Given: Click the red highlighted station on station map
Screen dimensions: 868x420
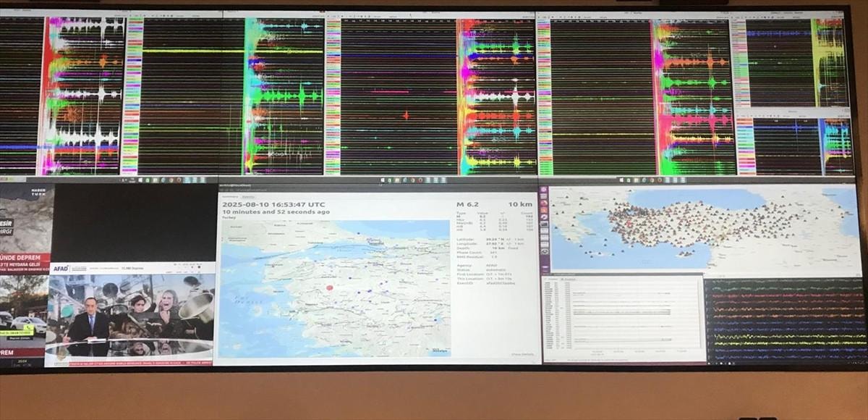Looking at the screenshot, I should pos(629,225).
